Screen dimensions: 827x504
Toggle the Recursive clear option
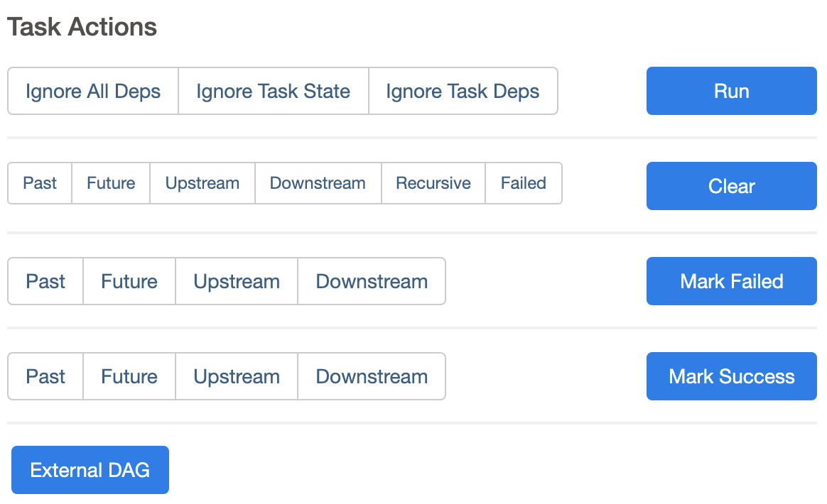click(x=433, y=183)
